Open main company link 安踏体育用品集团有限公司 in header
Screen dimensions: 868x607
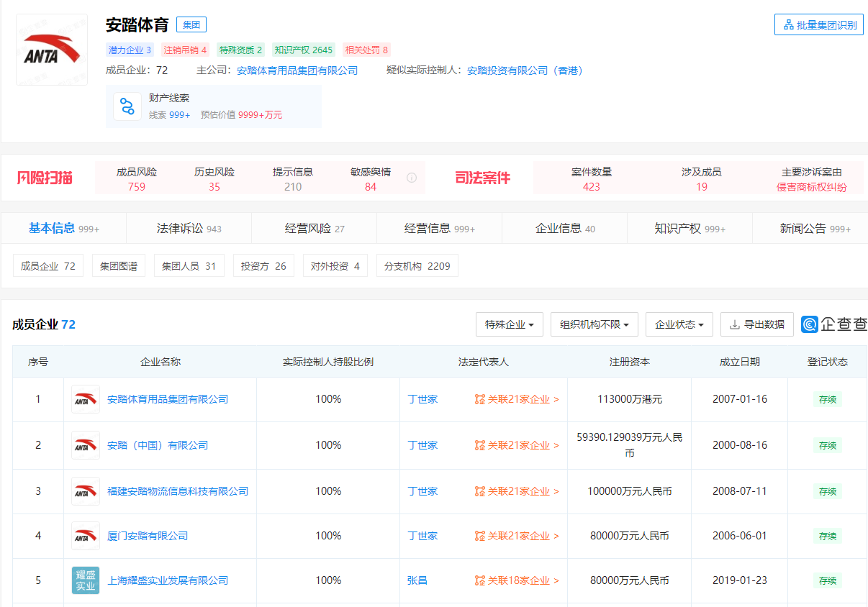click(x=297, y=70)
